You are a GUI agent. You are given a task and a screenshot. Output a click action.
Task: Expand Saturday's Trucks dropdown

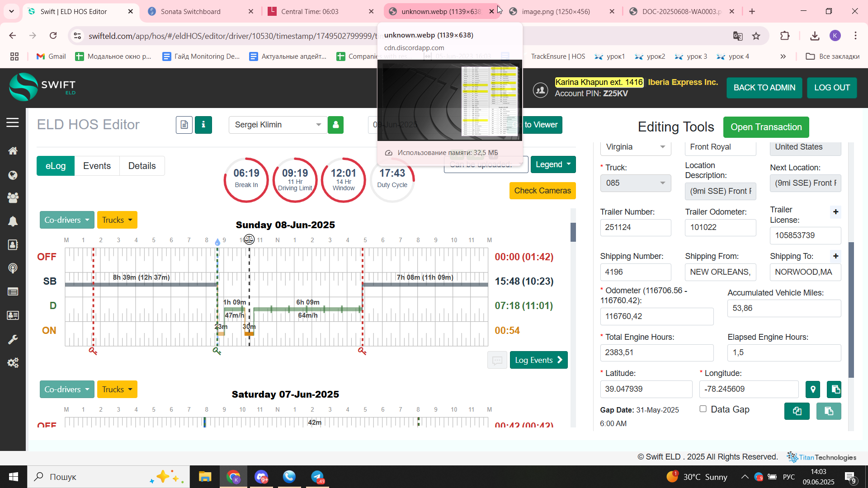coord(117,389)
